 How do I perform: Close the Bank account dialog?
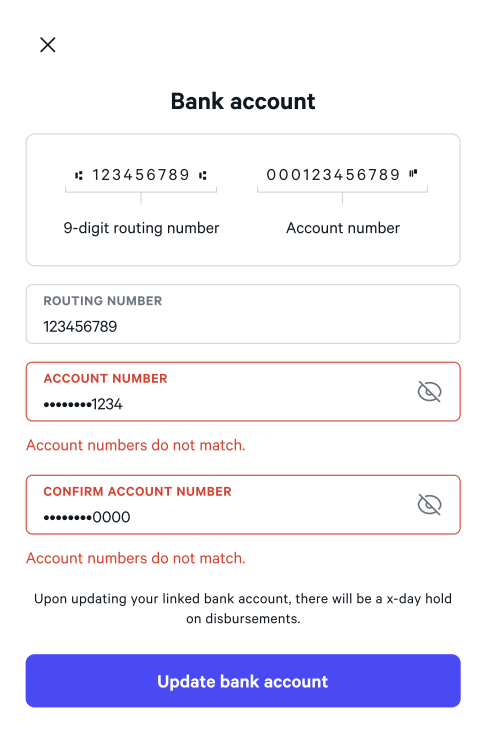pos(48,45)
